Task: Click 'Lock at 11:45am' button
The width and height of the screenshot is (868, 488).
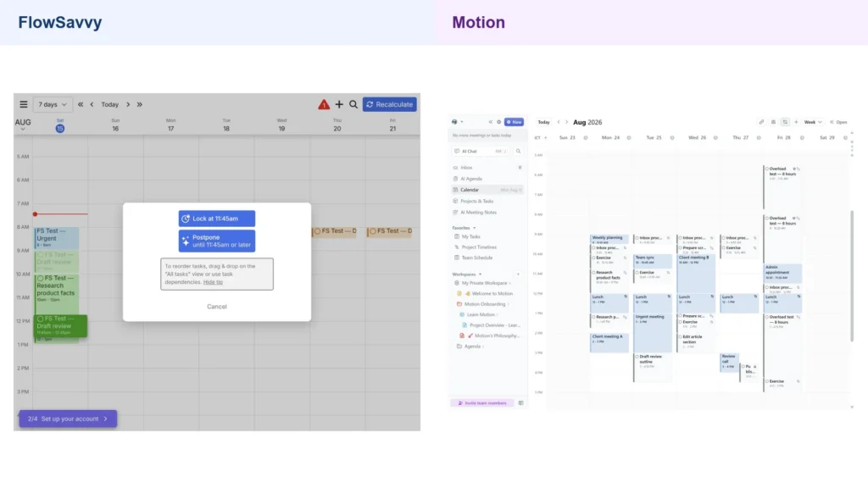Action: [x=216, y=219]
